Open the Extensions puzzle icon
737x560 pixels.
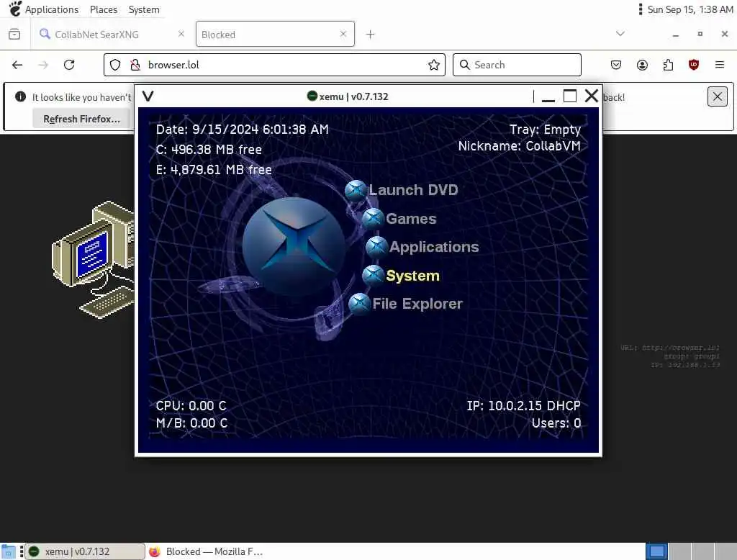668,65
